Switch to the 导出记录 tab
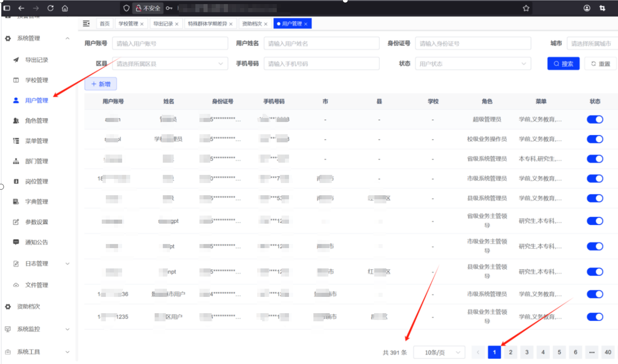 (x=166, y=24)
